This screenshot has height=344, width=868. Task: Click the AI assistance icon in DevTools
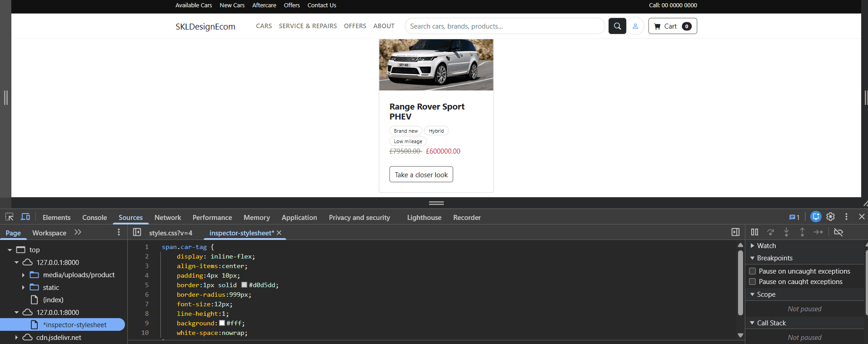816,217
